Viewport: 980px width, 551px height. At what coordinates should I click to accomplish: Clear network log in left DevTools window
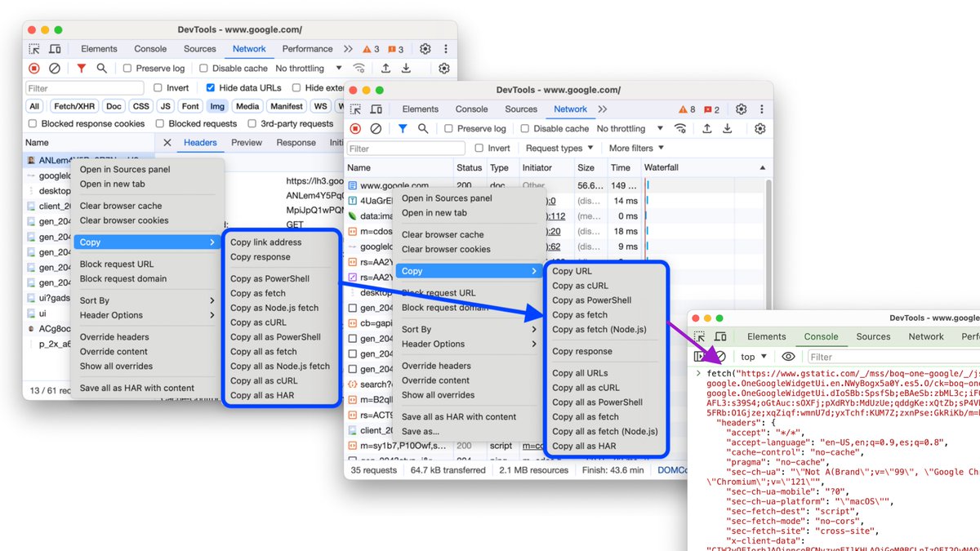coord(55,69)
